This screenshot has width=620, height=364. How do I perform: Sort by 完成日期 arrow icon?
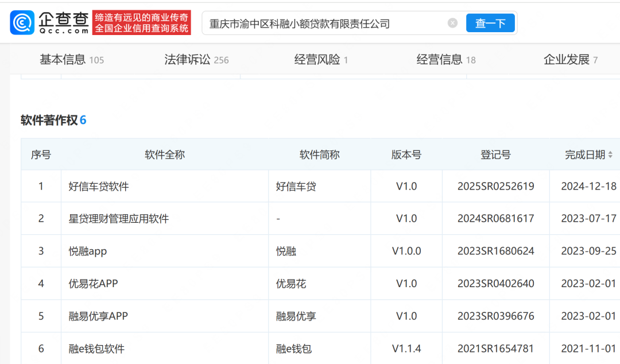[x=610, y=154]
